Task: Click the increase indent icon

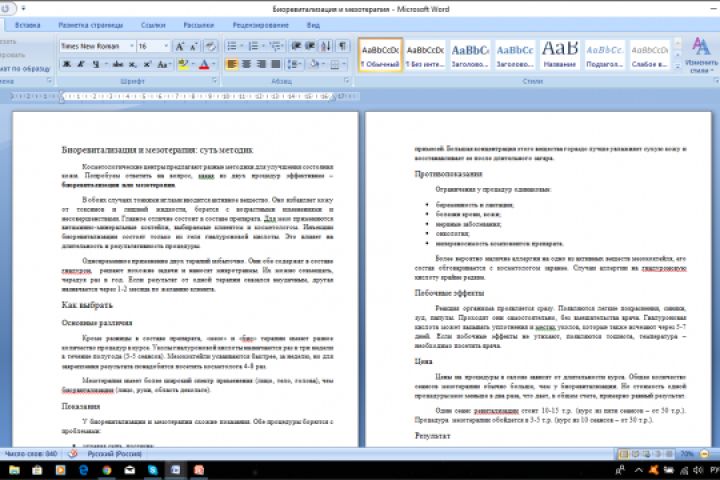Action: click(x=310, y=46)
